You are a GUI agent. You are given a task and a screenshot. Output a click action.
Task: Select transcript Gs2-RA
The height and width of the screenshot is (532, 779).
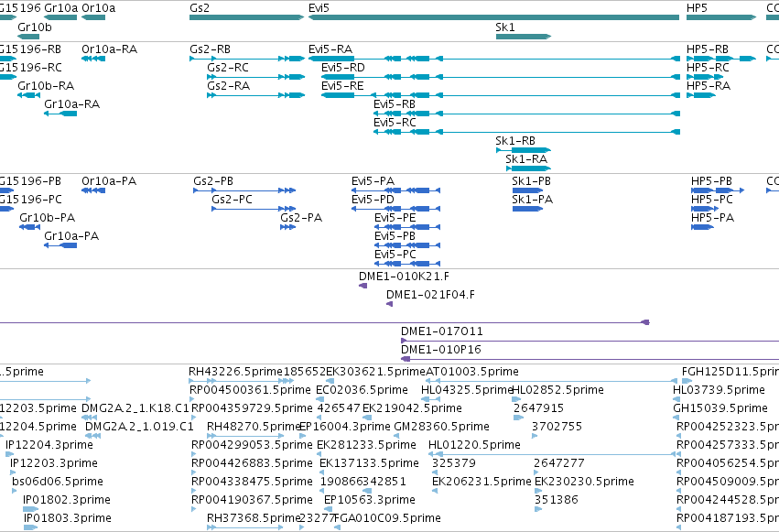coord(256,95)
